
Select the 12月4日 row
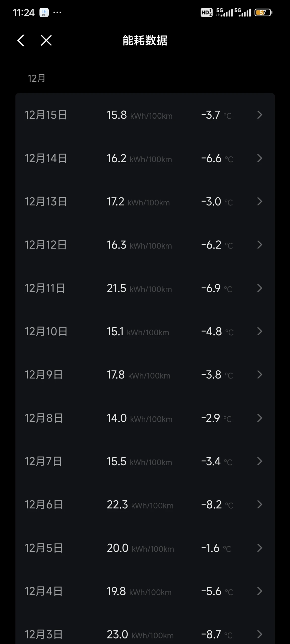click(145, 591)
